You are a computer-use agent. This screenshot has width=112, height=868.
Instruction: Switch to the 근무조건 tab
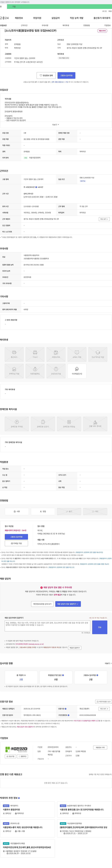(24, 25)
